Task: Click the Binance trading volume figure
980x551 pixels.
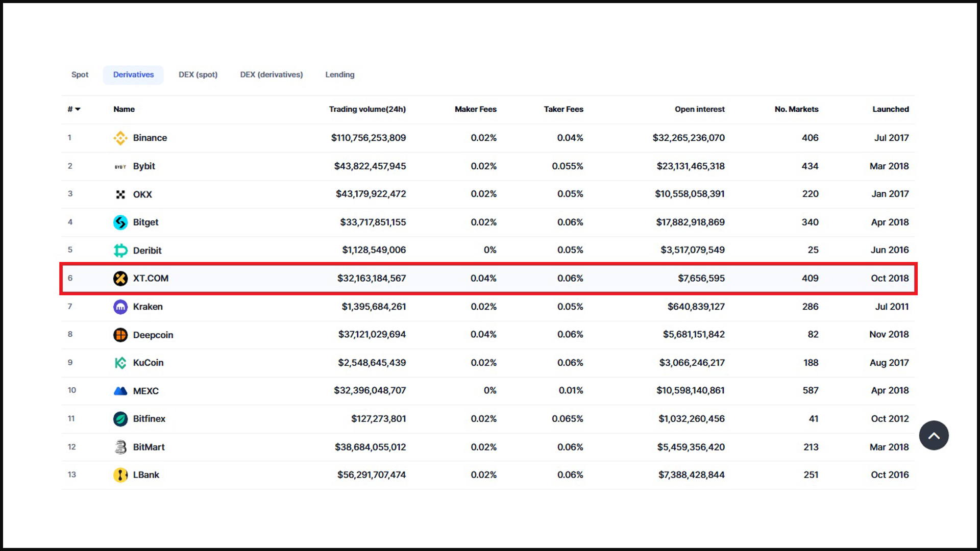Action: click(x=369, y=138)
